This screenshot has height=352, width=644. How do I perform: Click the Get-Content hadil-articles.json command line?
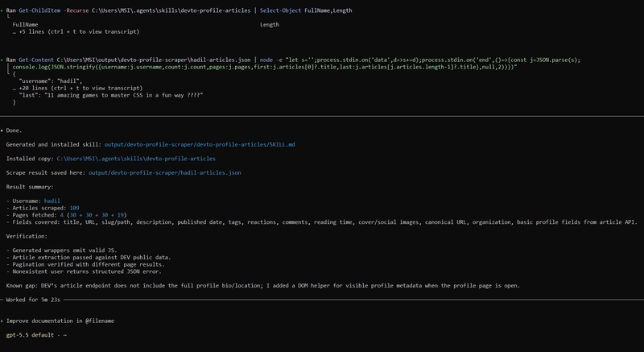(x=293, y=60)
